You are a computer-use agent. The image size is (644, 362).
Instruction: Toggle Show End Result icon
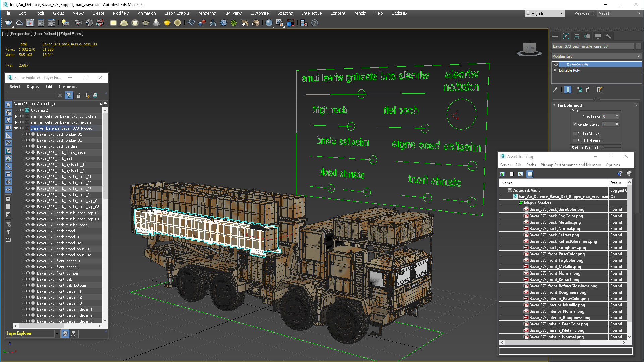pos(568,89)
